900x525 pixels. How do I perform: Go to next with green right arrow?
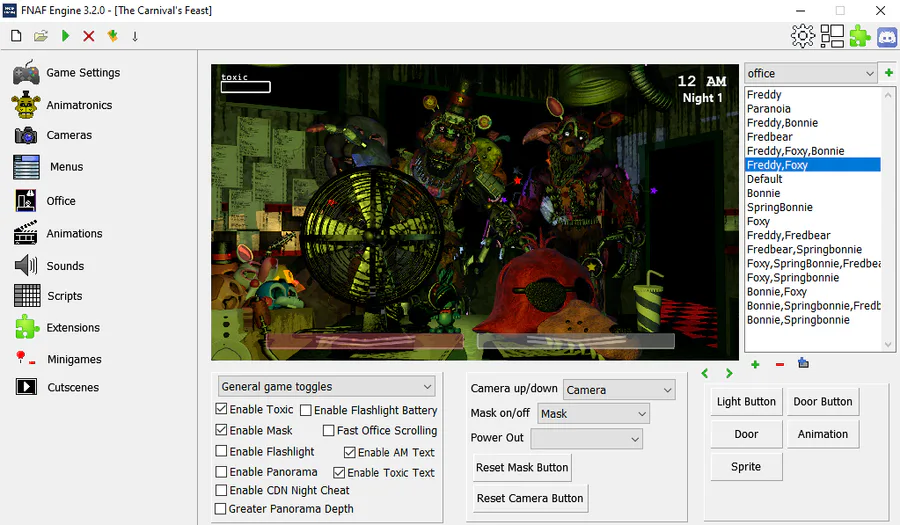coord(729,374)
